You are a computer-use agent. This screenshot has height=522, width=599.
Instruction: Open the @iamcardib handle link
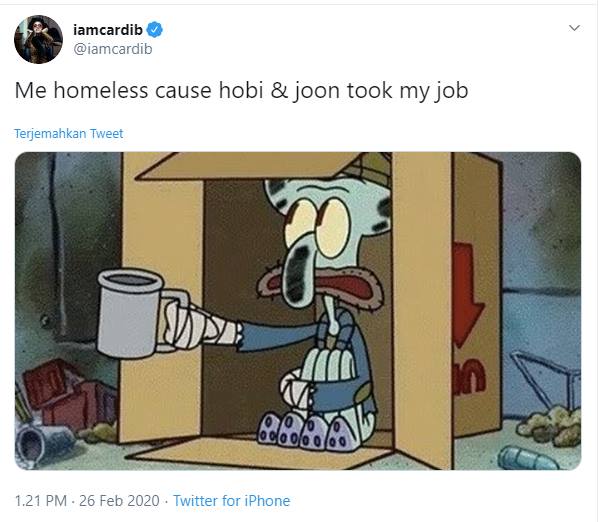(x=112, y=49)
